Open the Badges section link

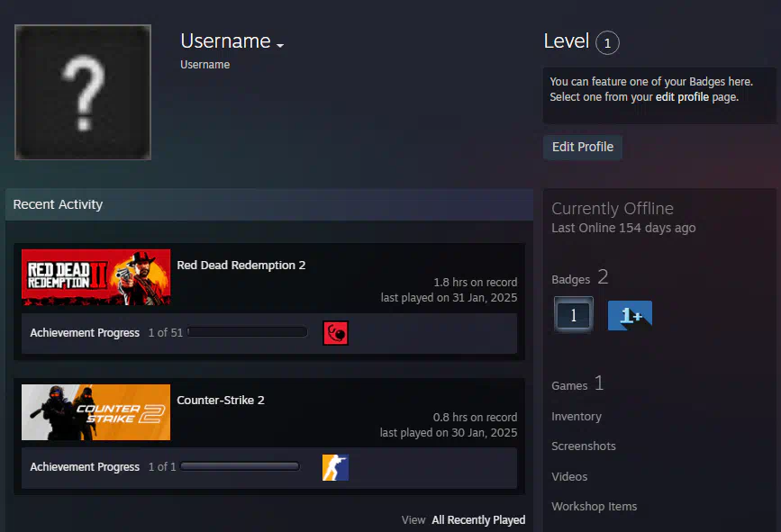click(570, 280)
